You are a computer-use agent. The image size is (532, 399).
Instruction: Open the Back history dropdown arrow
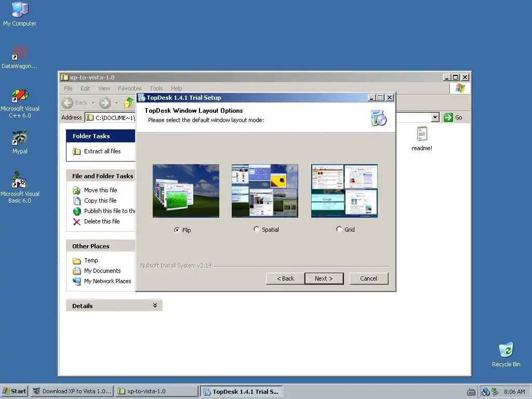pyautogui.click(x=94, y=103)
